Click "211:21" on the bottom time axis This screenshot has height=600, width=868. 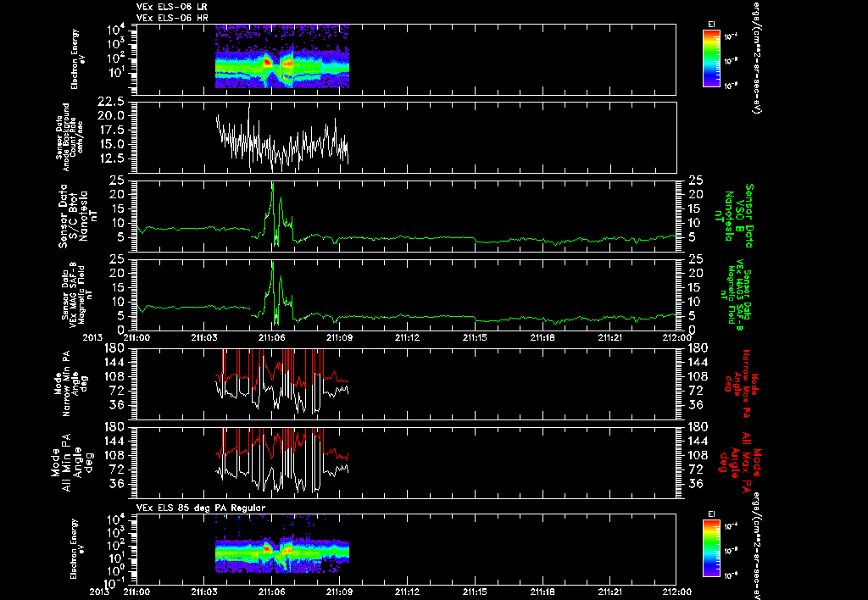(x=609, y=592)
